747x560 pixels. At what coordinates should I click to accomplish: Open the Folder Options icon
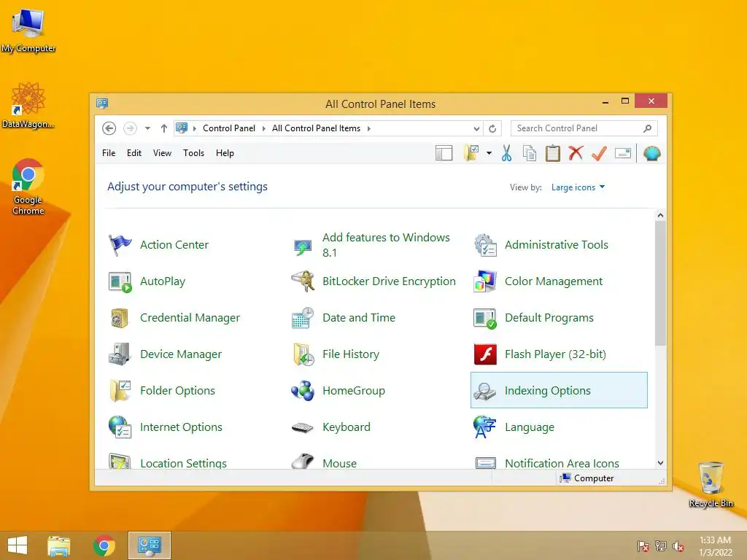pos(120,391)
